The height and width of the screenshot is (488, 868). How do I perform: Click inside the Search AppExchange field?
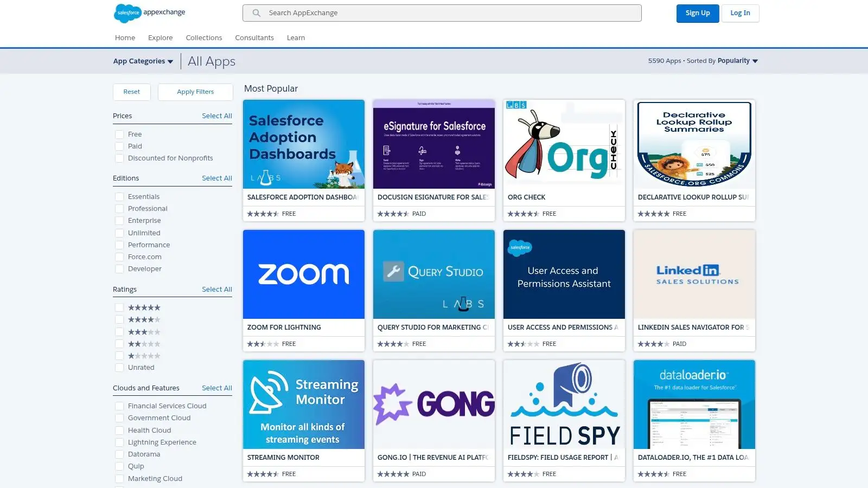(x=441, y=12)
